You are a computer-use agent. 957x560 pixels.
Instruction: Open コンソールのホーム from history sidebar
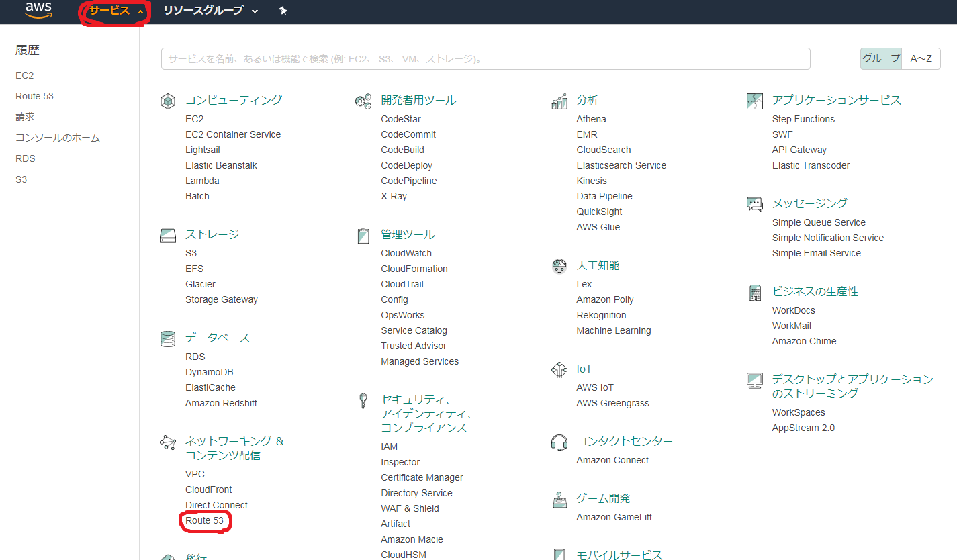click(x=57, y=138)
